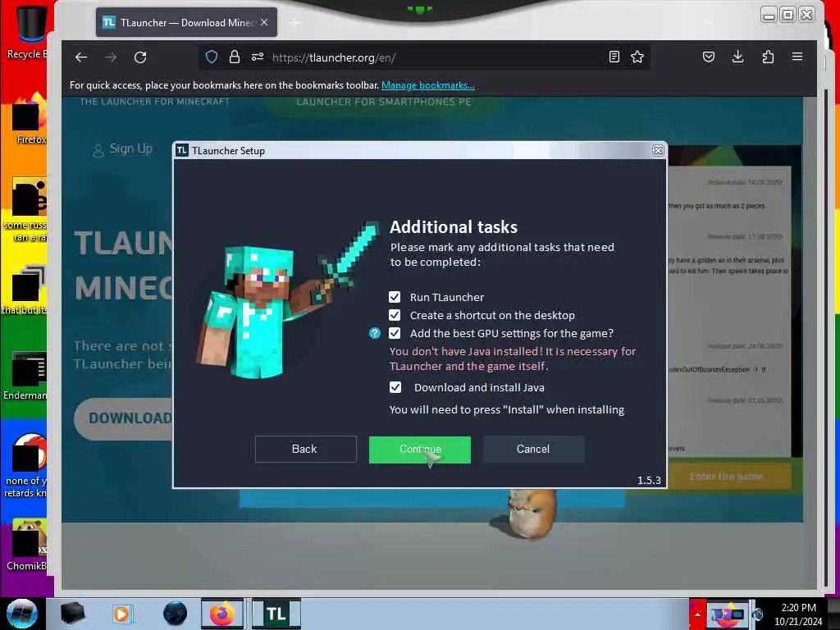840x630 pixels.
Task: Go back a page in Firefox
Action: point(81,57)
